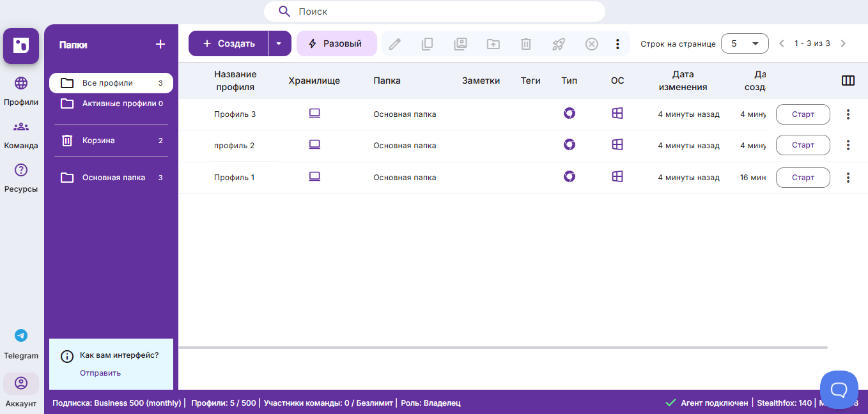
Task: Click Роль: Владелец status text
Action: (x=431, y=403)
